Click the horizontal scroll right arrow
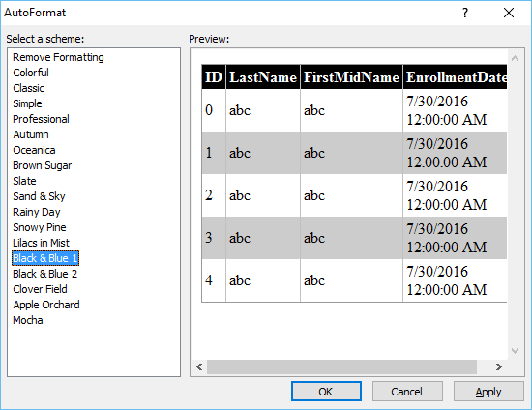Screen dimensions: 532x410 (499, 366)
